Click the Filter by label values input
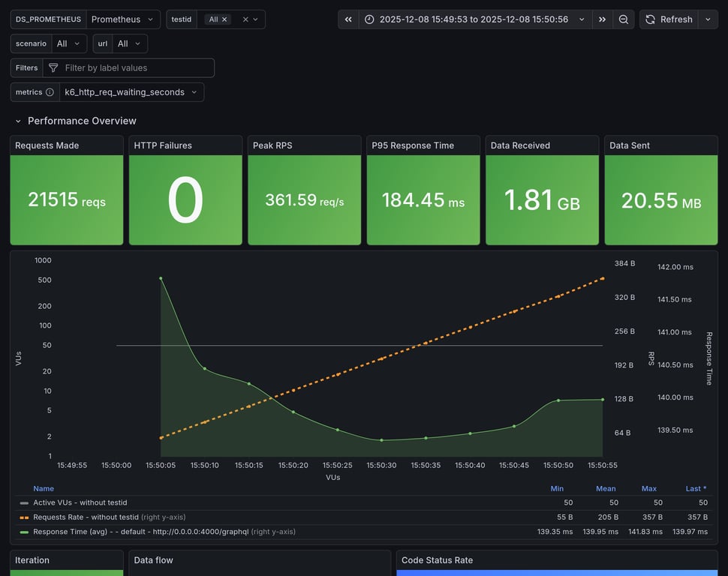Image resolution: width=728 pixels, height=576 pixels. point(135,67)
